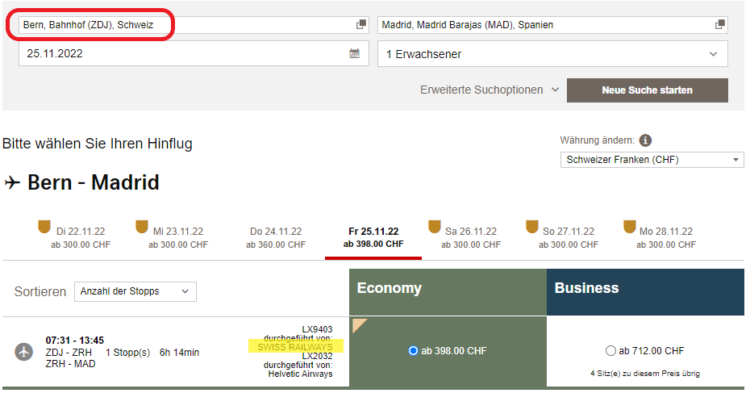750x393 pixels.
Task: Click the gold badge on Sa 26.11.22
Action: [434, 227]
